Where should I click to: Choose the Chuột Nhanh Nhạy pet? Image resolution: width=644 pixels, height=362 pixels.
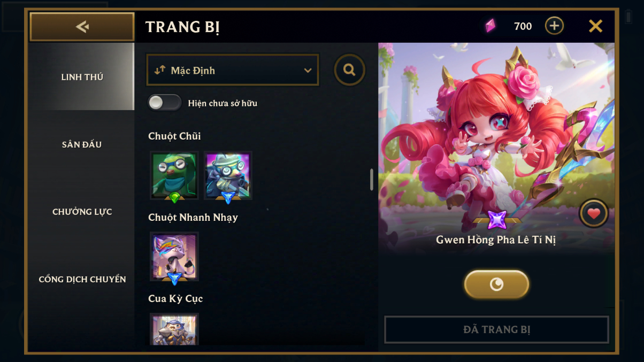coord(174,257)
